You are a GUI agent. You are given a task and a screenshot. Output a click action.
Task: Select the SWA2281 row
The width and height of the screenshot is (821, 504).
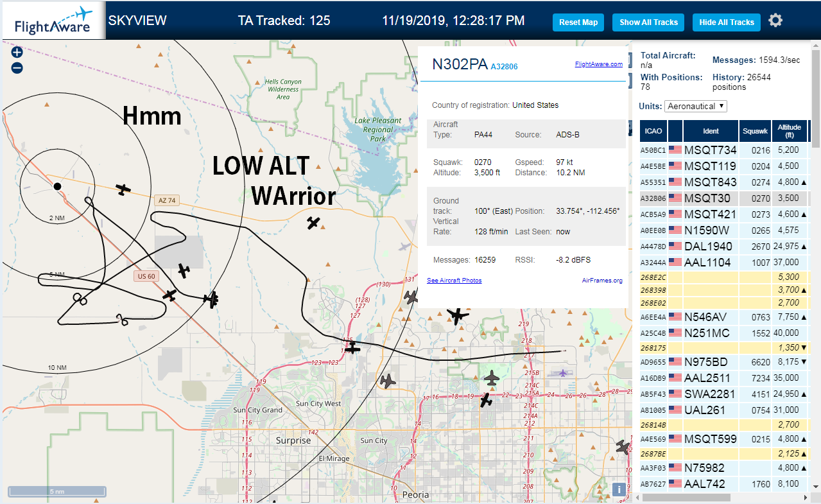(x=724, y=394)
